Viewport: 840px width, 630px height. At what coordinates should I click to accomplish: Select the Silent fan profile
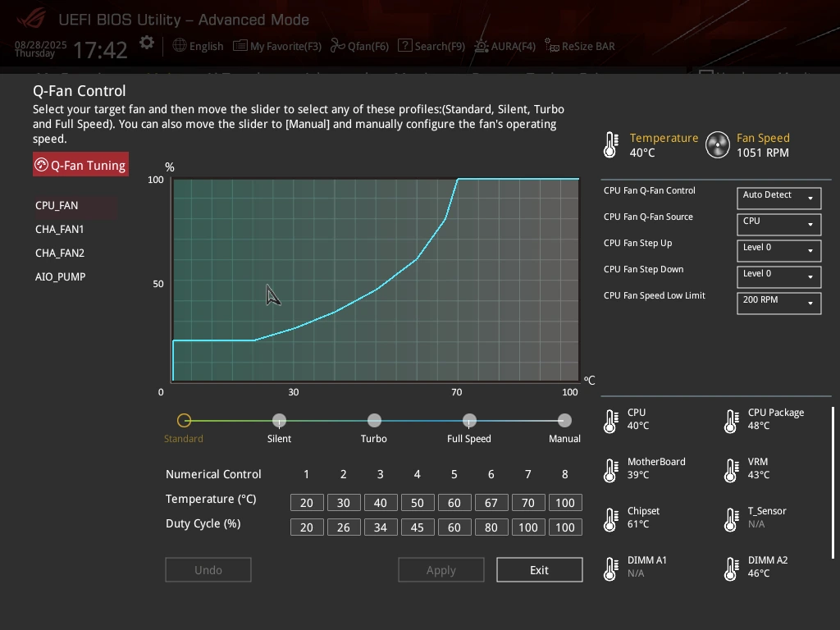click(279, 421)
